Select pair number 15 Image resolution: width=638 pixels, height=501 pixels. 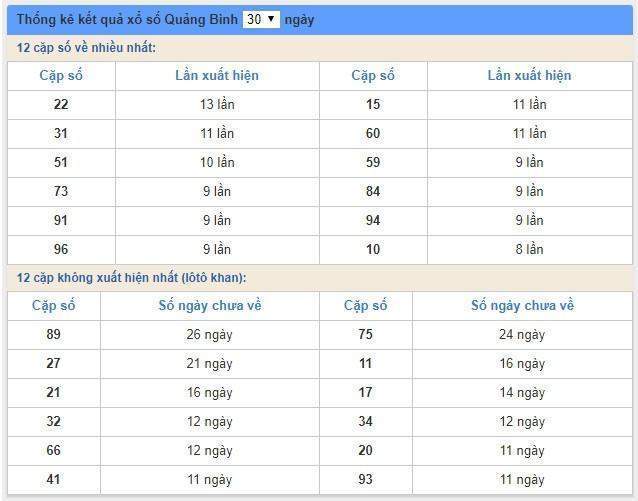(373, 104)
